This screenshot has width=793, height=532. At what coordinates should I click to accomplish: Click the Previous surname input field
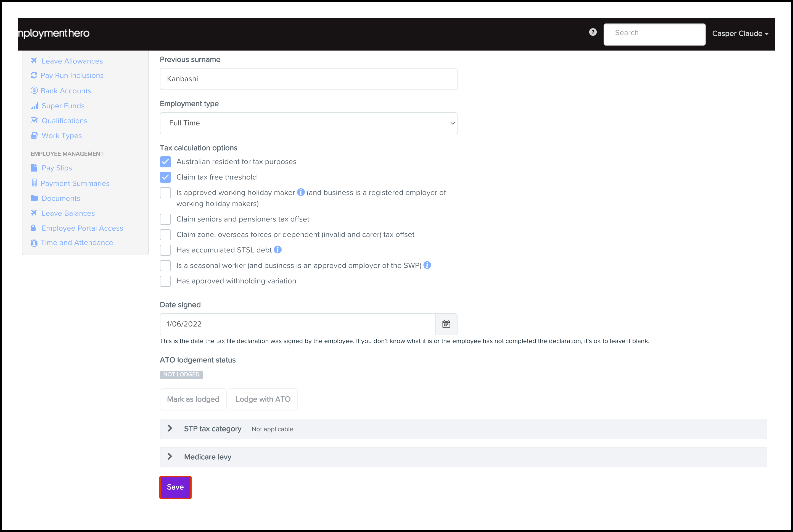point(308,79)
